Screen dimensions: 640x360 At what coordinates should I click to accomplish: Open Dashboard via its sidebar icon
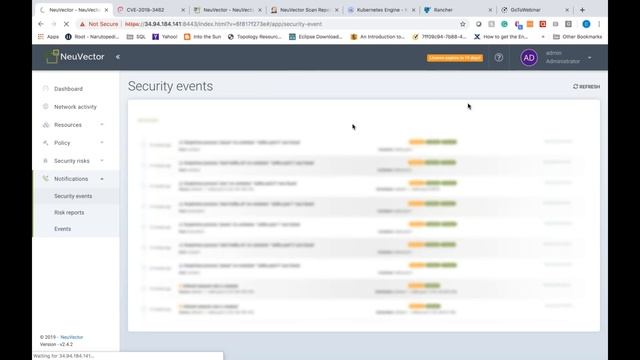46,89
